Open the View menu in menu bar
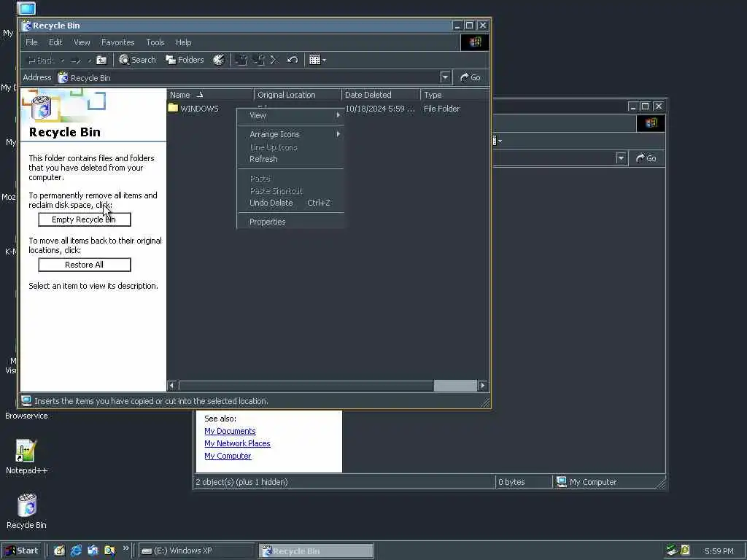The height and width of the screenshot is (560, 747). click(82, 42)
